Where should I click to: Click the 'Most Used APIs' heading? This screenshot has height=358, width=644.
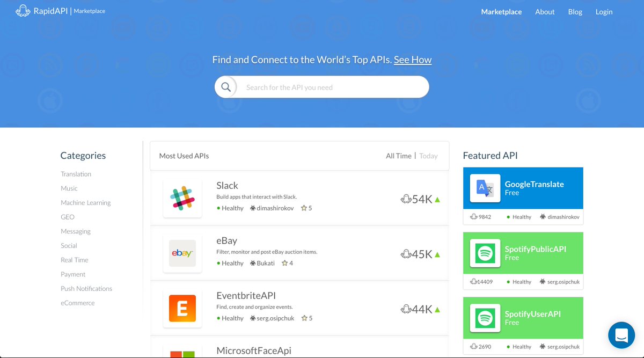(x=184, y=156)
